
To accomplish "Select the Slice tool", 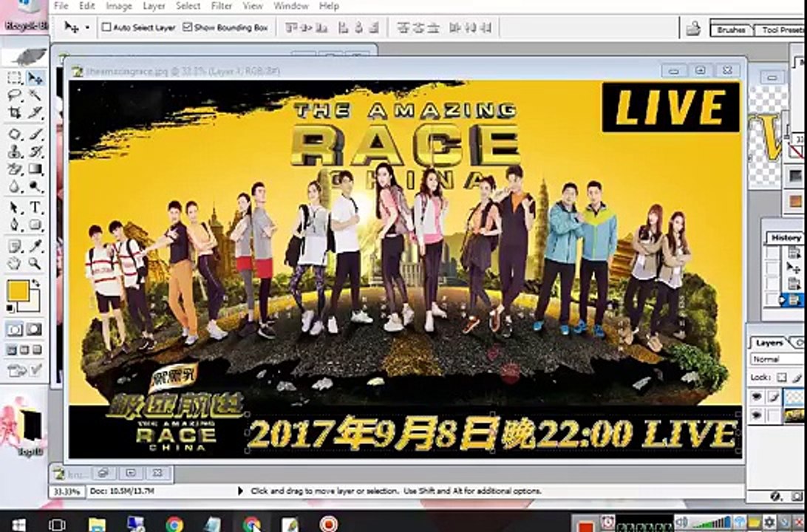I will 35,112.
